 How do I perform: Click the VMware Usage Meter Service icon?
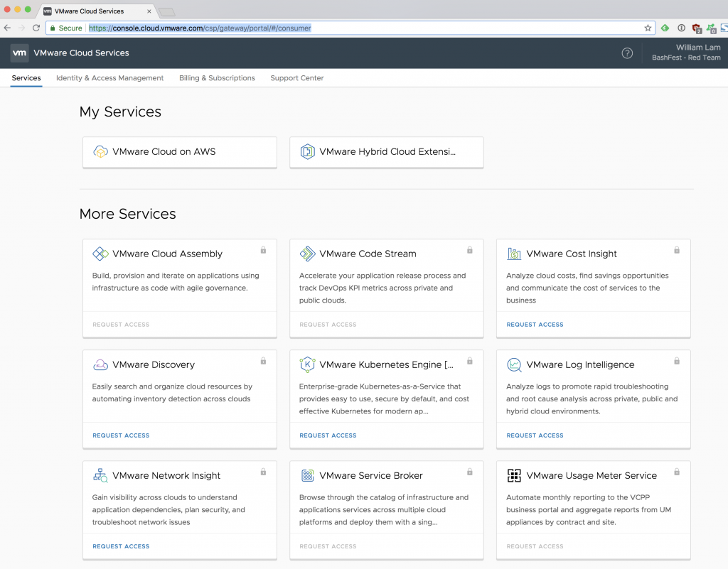coord(514,475)
